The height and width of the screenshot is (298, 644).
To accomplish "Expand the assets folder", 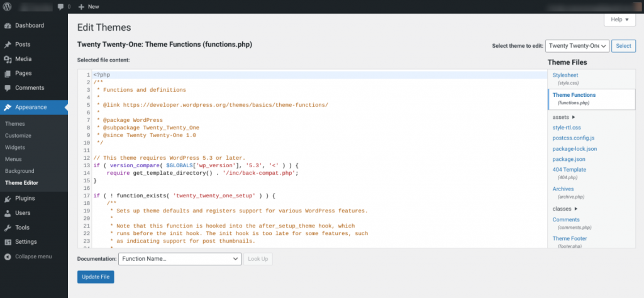I will (563, 117).
